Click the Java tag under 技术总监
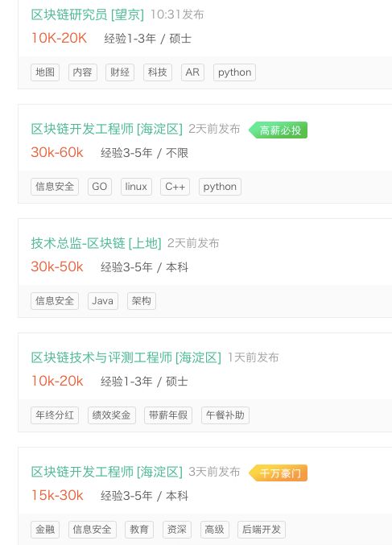 (103, 301)
